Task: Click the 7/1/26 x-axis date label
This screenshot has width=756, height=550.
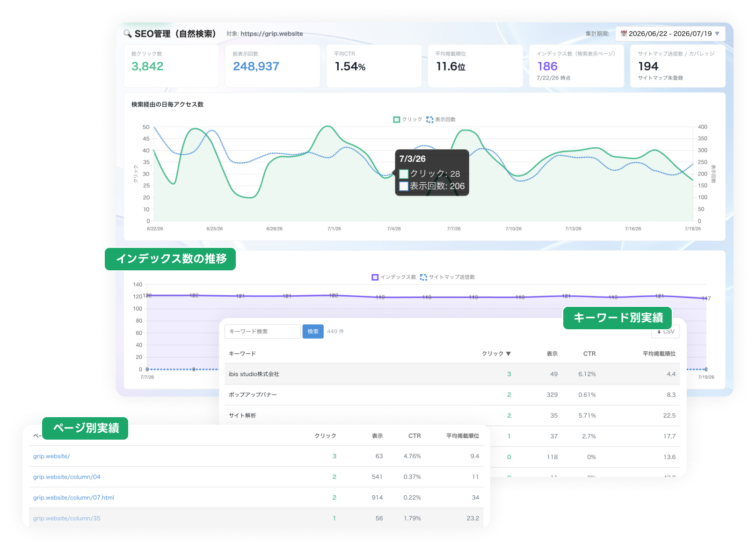Action: tap(334, 229)
